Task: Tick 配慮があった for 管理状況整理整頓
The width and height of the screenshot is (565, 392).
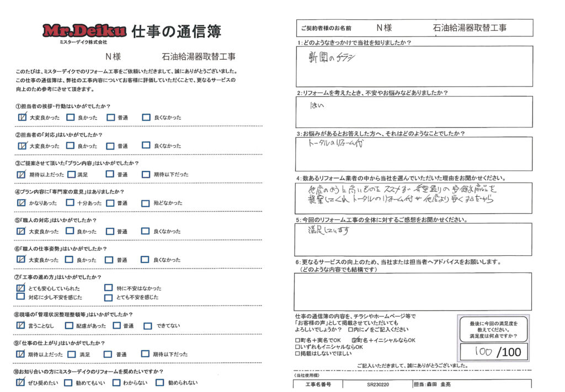Action: pos(70,325)
